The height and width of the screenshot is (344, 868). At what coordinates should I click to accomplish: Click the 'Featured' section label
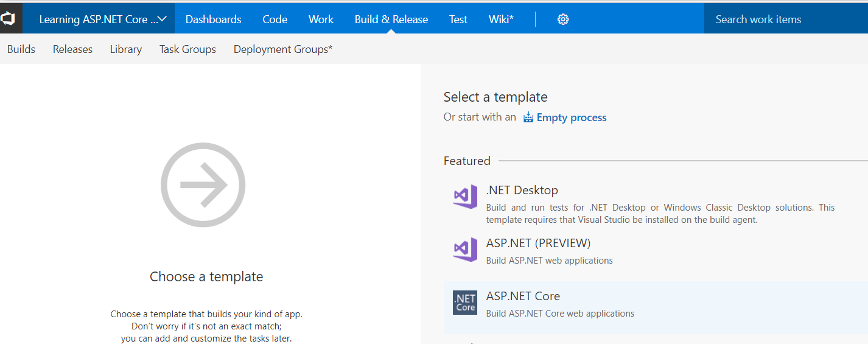click(467, 161)
